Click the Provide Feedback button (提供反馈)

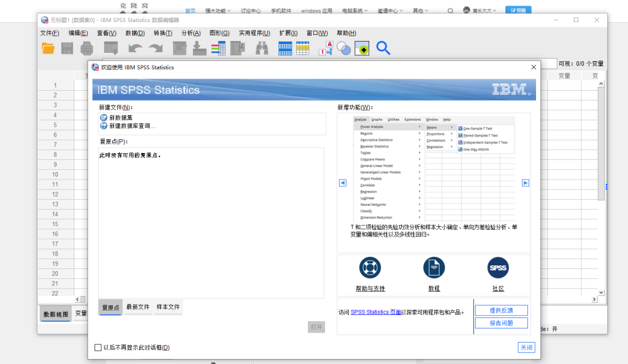click(502, 311)
